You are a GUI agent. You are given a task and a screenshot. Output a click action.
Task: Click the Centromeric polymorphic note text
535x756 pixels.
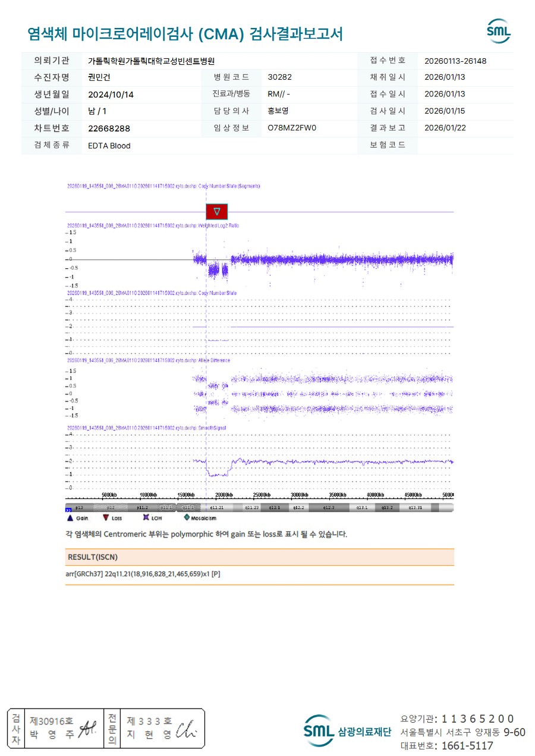(206, 534)
